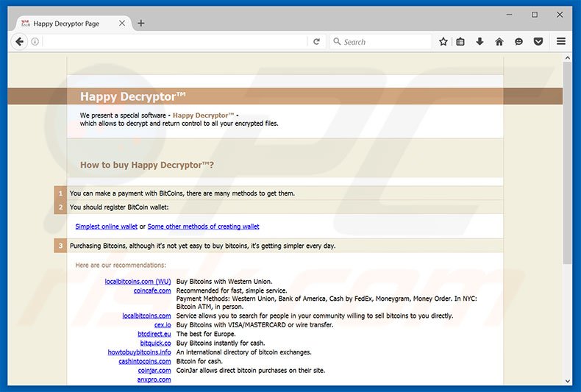
Task: Open the howtobuybitcoins.info link
Action: coord(139,352)
